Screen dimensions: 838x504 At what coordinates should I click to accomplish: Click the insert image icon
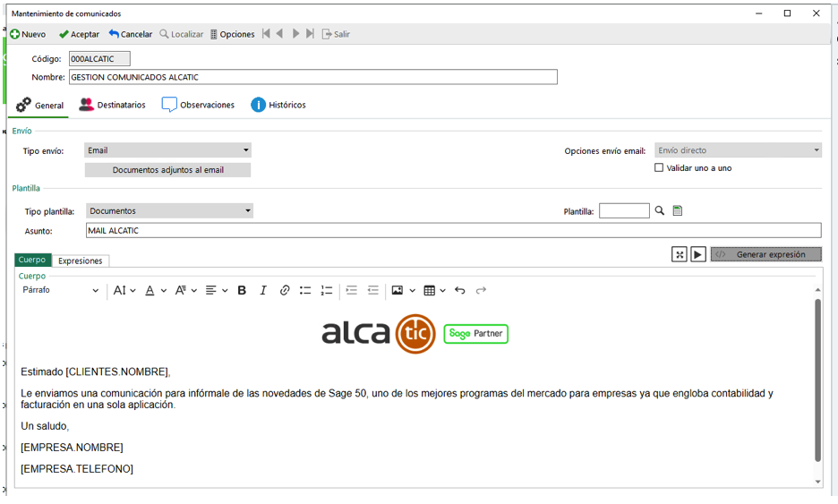[398, 290]
